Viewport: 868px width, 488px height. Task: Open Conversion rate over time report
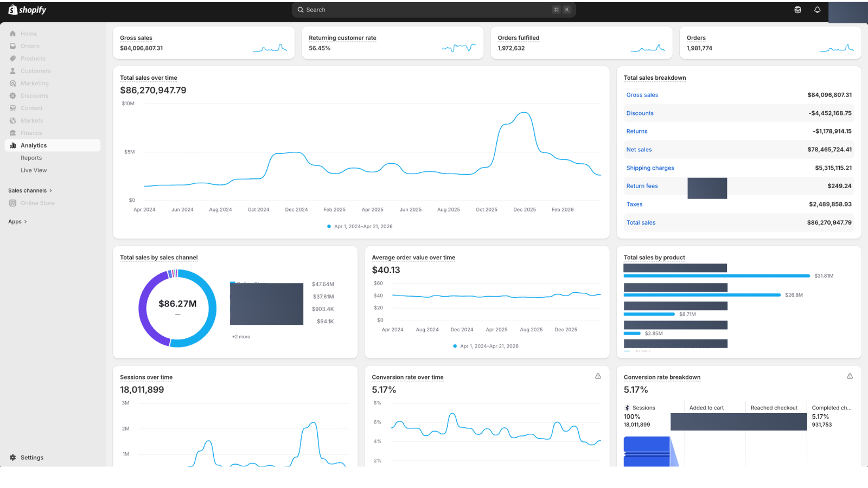(x=407, y=377)
